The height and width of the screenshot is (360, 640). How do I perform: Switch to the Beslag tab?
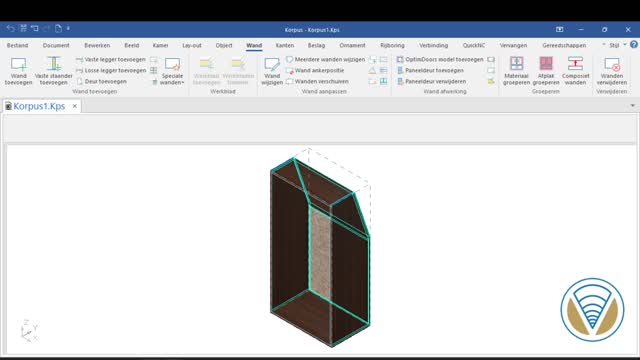[x=316, y=45]
